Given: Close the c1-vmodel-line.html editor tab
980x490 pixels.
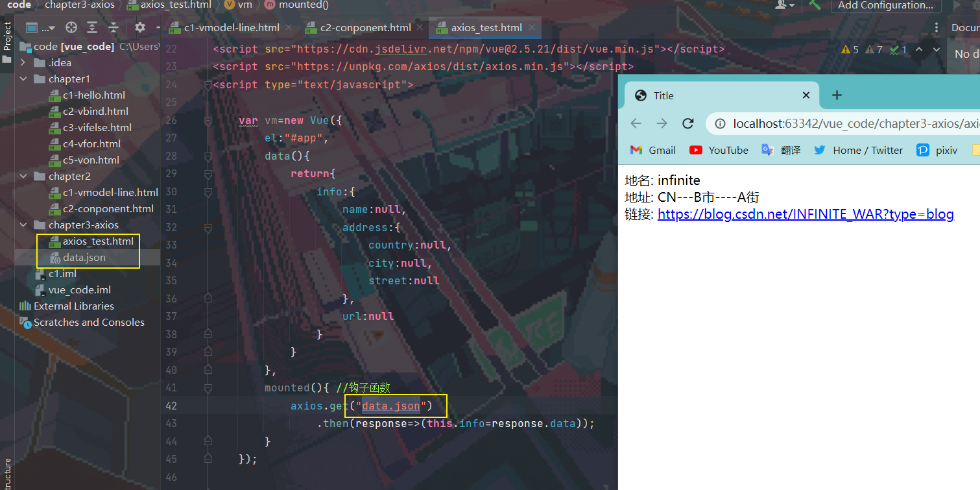Looking at the screenshot, I should 289,28.
